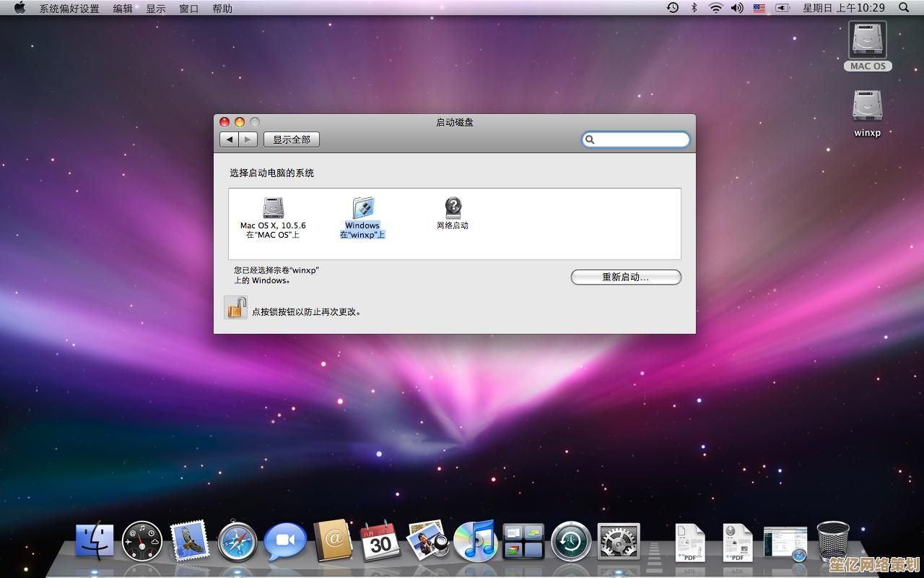This screenshot has width=924, height=578.
Task: Click the Show All (显示全部) button
Action: click(x=291, y=139)
